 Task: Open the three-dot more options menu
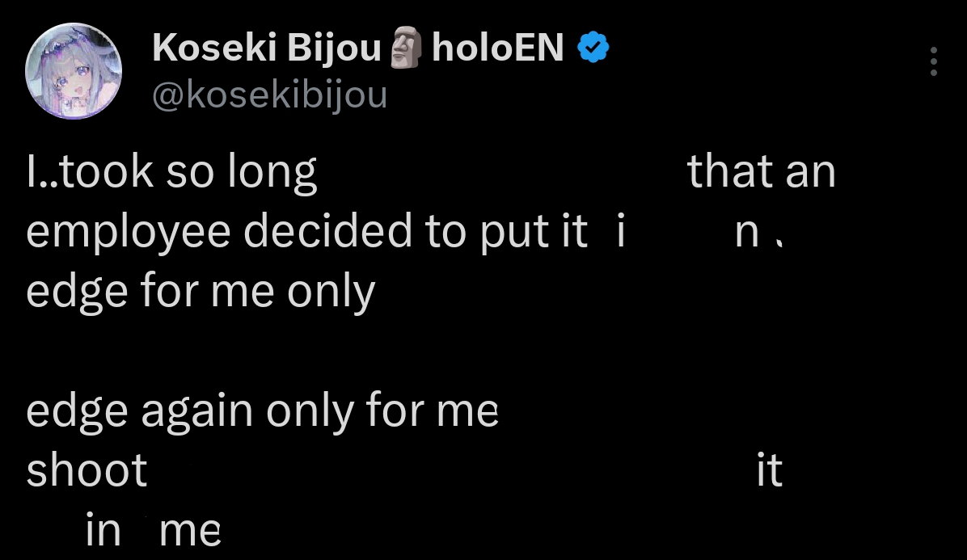point(934,61)
